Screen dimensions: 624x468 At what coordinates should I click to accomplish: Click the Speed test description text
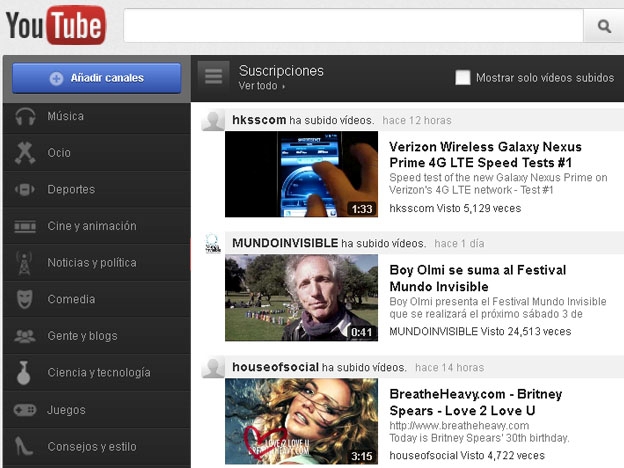pyautogui.click(x=498, y=184)
